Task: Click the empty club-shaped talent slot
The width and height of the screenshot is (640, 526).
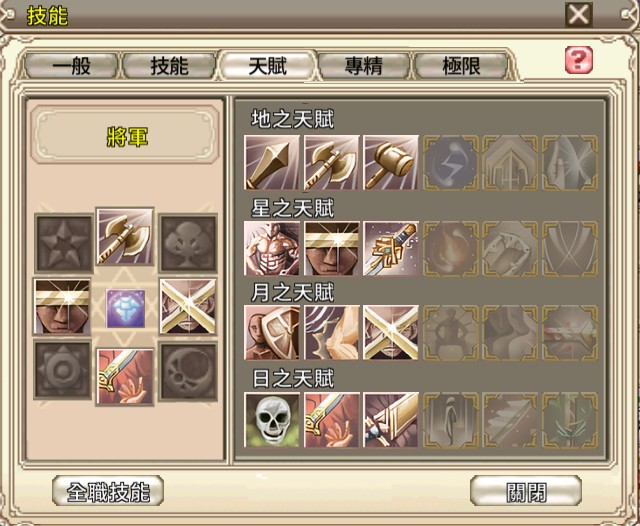Action: (188, 244)
